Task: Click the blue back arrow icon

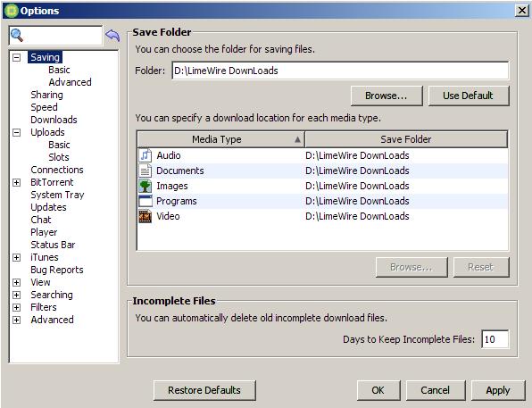Action: (112, 36)
